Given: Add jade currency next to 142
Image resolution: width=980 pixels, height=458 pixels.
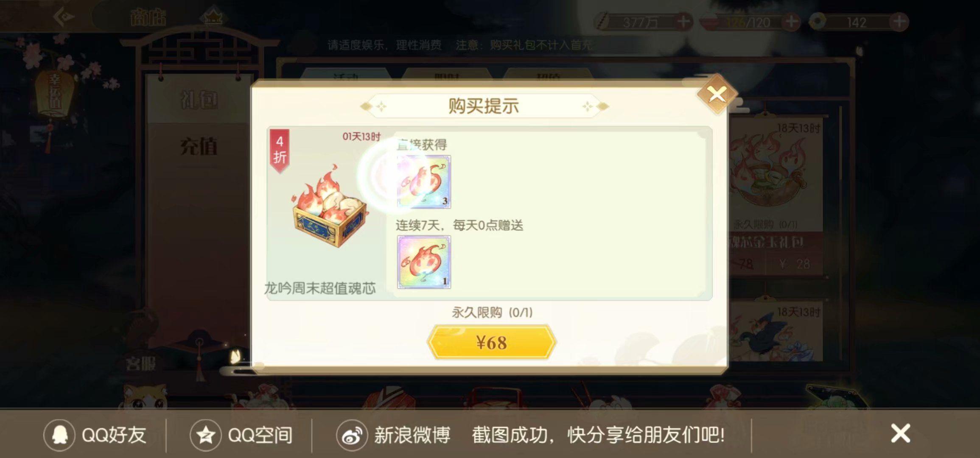Looking at the screenshot, I should pos(899,22).
